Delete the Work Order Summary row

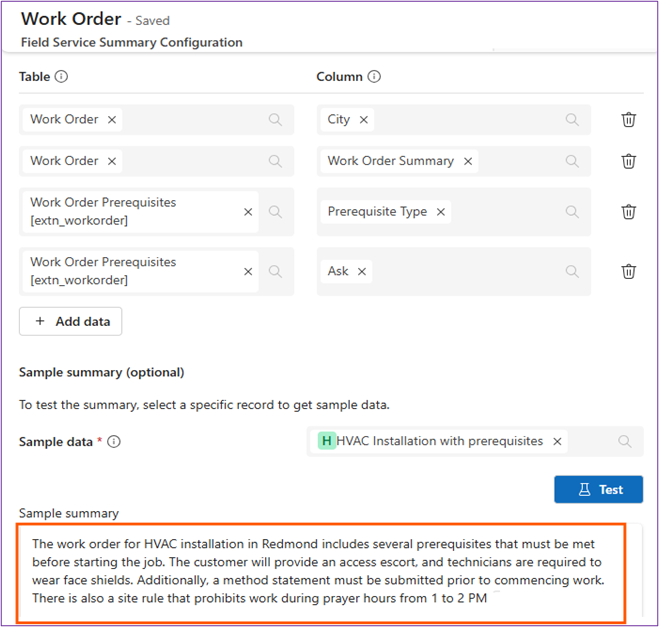pos(628,161)
